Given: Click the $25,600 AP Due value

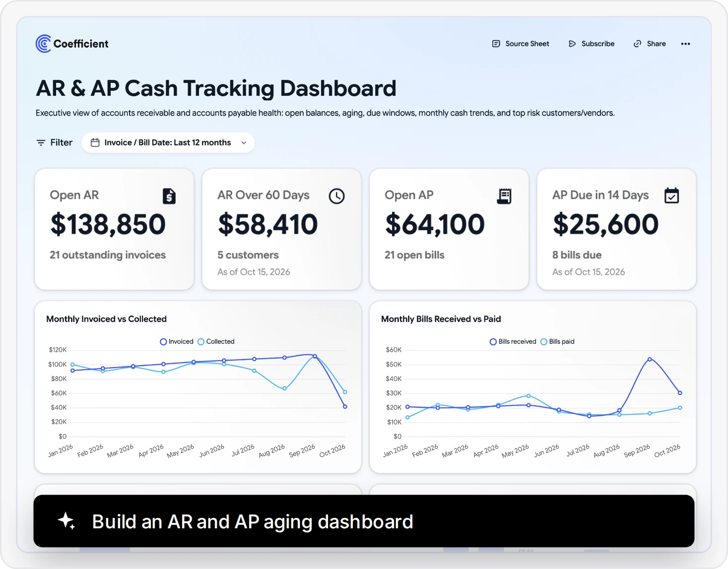Looking at the screenshot, I should click(605, 224).
